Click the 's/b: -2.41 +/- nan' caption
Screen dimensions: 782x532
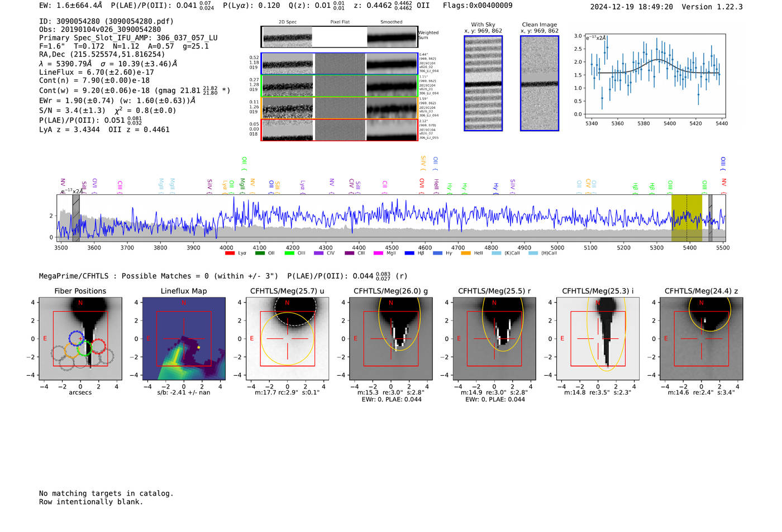(184, 392)
